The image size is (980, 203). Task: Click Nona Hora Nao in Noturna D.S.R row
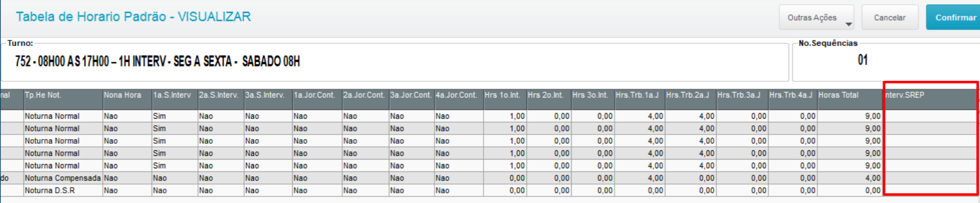pos(127,190)
